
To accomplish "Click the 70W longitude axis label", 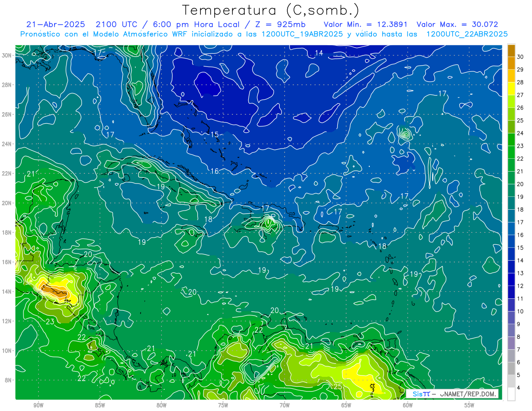I will point(285,405).
